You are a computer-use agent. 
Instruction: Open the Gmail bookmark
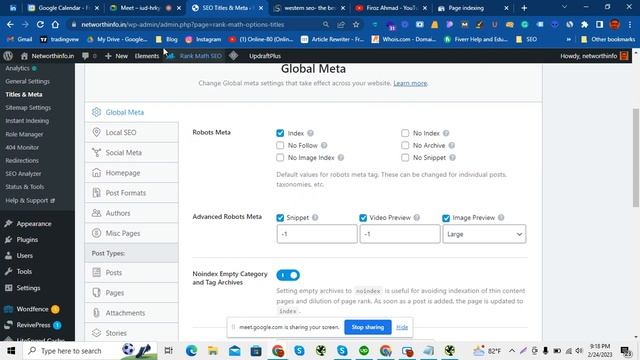(x=20, y=39)
